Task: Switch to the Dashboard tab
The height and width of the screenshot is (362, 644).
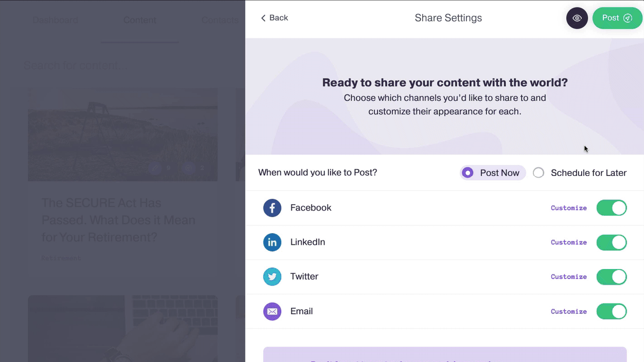Action: pyautogui.click(x=55, y=20)
